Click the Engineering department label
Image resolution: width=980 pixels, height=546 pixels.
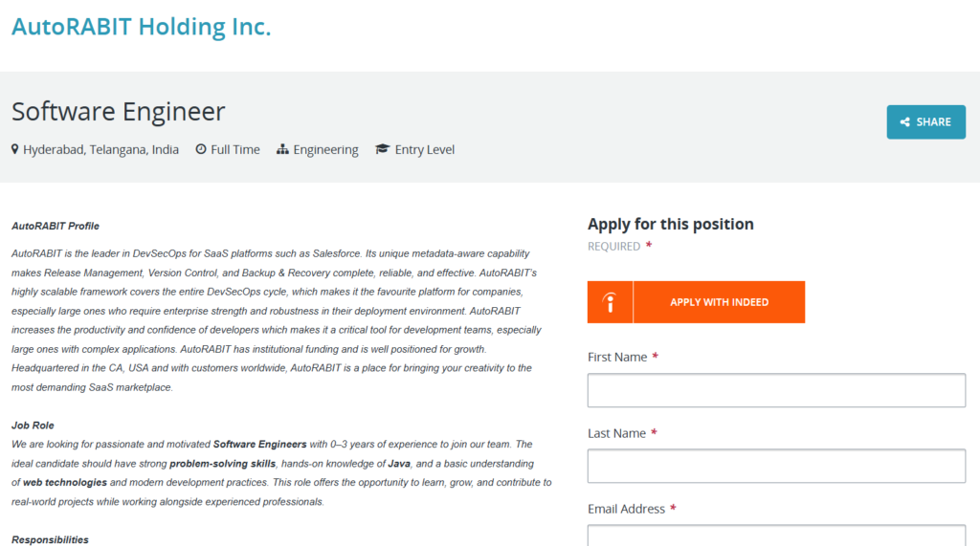[325, 150]
